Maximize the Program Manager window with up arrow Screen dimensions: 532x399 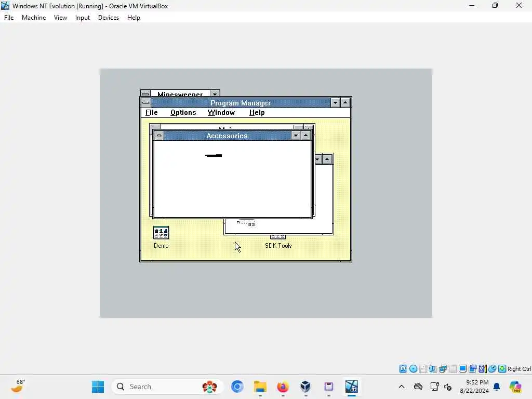click(x=345, y=102)
